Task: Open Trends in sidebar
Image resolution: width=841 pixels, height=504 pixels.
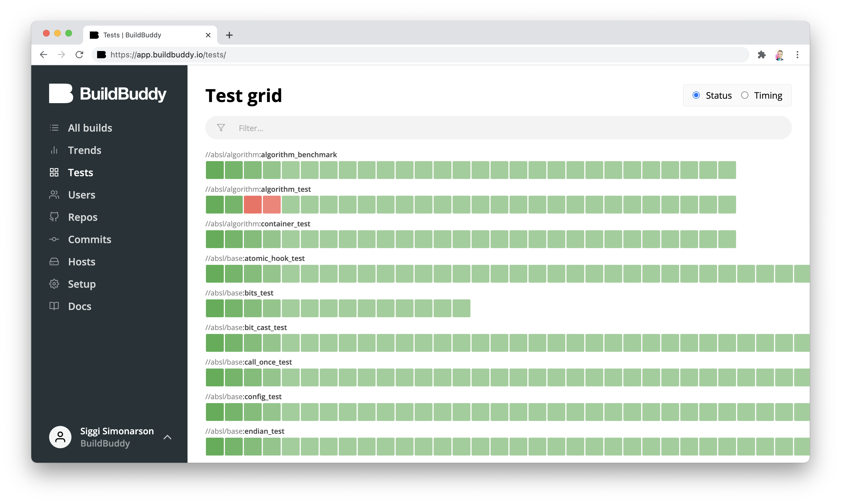Action: pyautogui.click(x=85, y=150)
